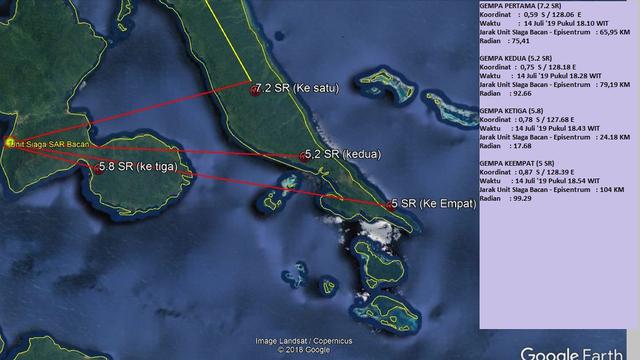Viewport: 640px width, 360px height.
Task: Select the '7.2 SR (Ke satu)' label
Action: pos(298,88)
